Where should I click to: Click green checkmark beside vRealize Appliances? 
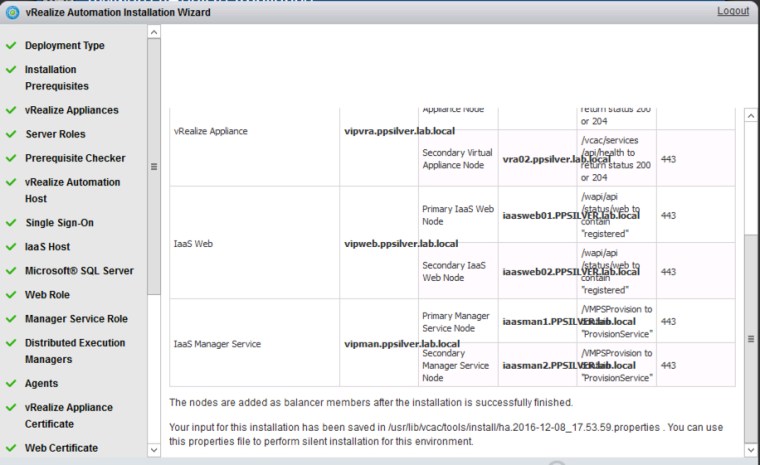11,110
